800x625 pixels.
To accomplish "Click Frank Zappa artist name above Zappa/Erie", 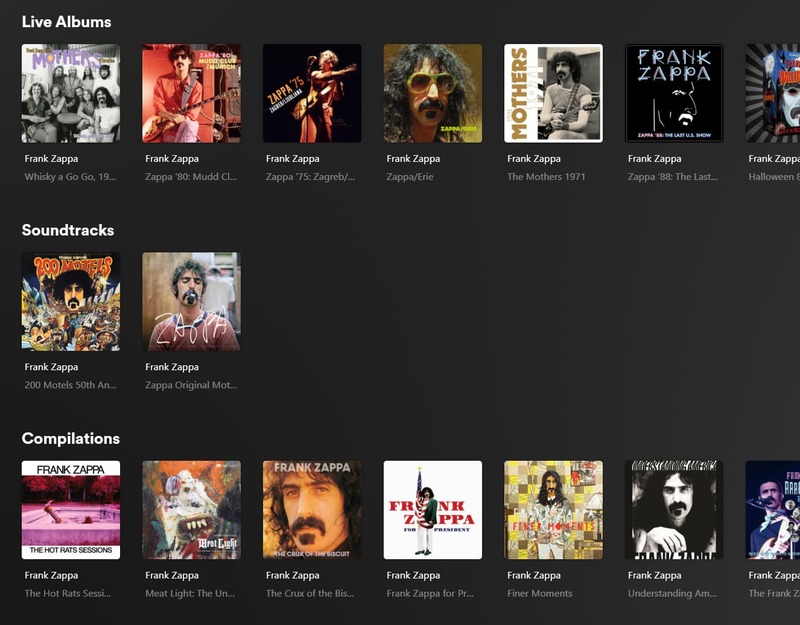I will click(x=413, y=159).
